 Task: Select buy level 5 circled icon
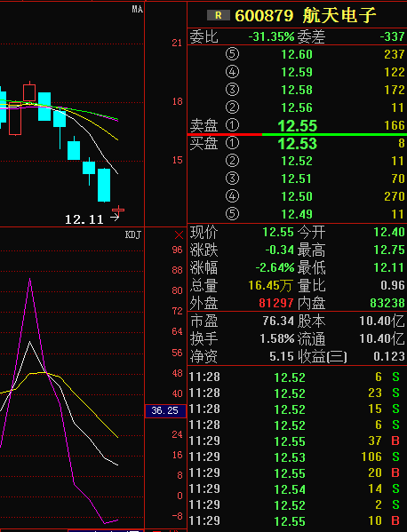[x=232, y=214]
